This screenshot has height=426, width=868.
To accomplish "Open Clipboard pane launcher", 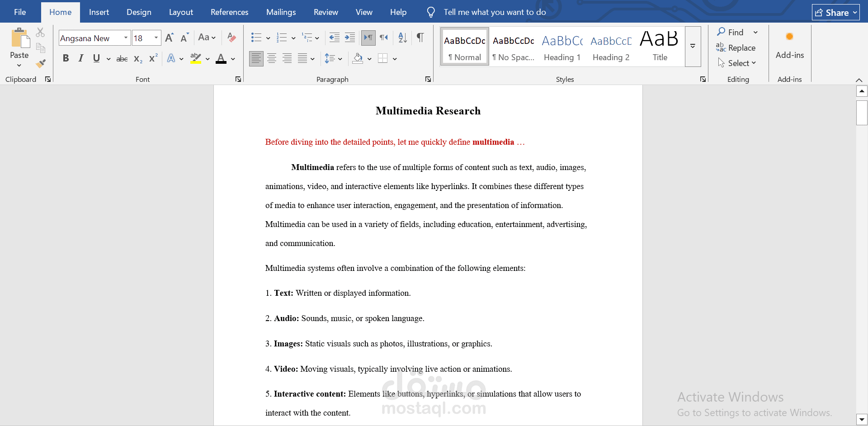I will pyautogui.click(x=48, y=79).
